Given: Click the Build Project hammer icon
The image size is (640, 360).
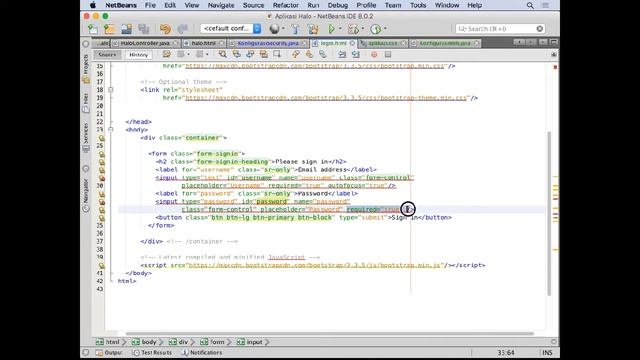Looking at the screenshot, I should pos(295,29).
